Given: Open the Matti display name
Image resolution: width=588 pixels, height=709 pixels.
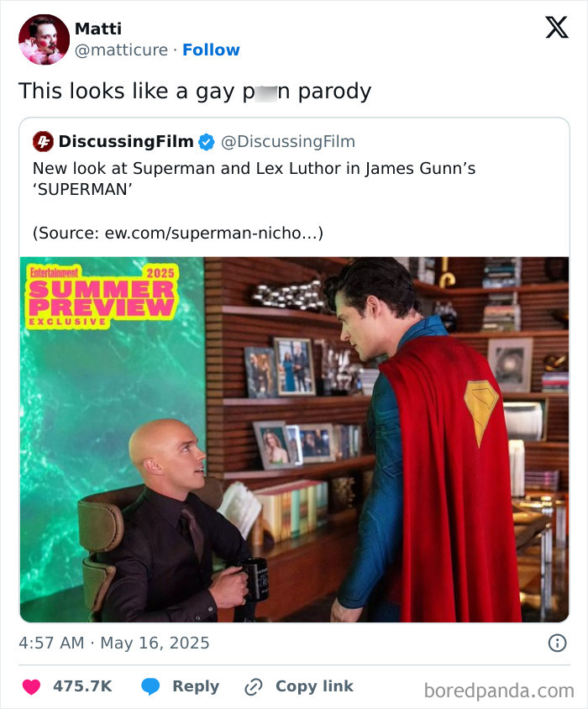Looking at the screenshot, I should [98, 29].
